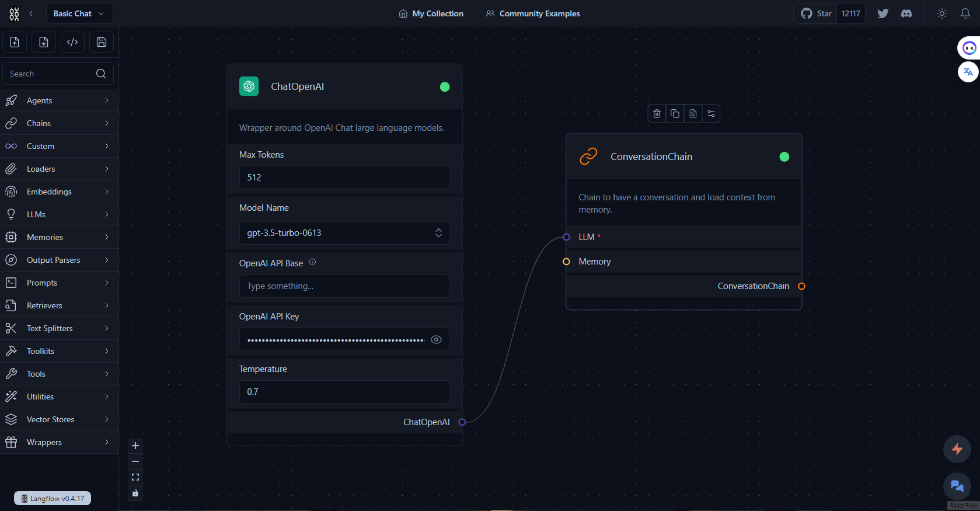The image size is (980, 511).
Task: Click the OpenAI API Base input
Action: point(344,286)
